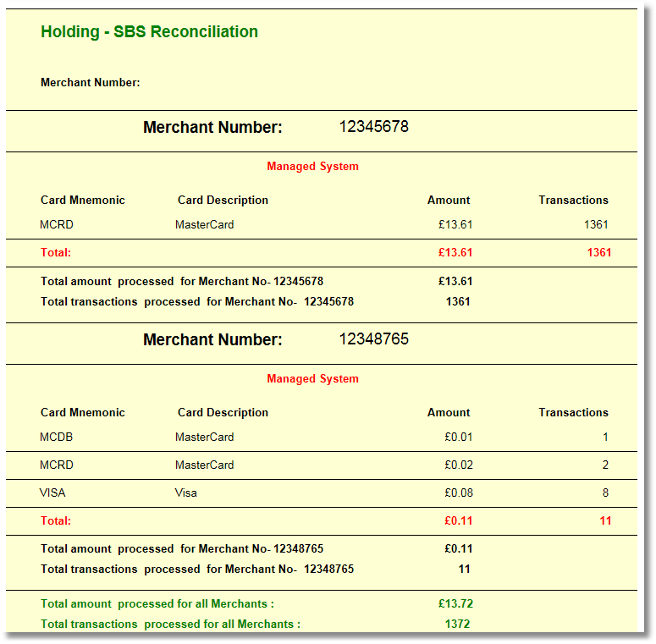Select the VISA card mnemonic cell

(52, 493)
